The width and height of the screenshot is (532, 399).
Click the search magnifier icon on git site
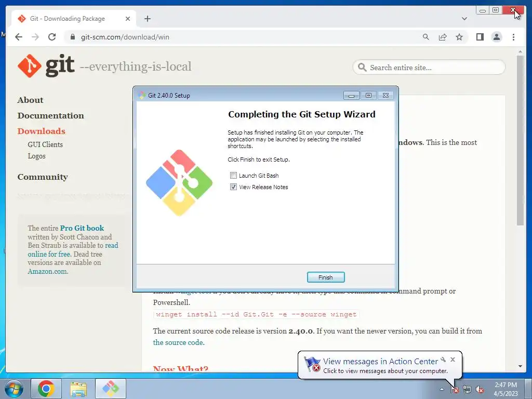[x=362, y=67]
